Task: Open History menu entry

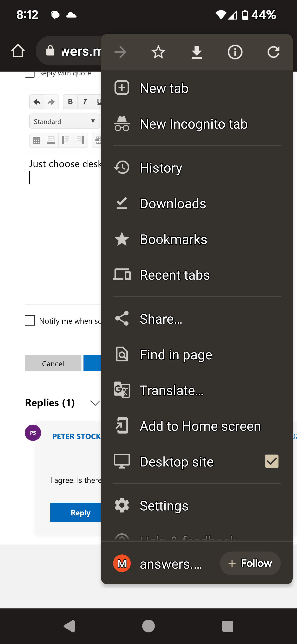Action: 197,167
